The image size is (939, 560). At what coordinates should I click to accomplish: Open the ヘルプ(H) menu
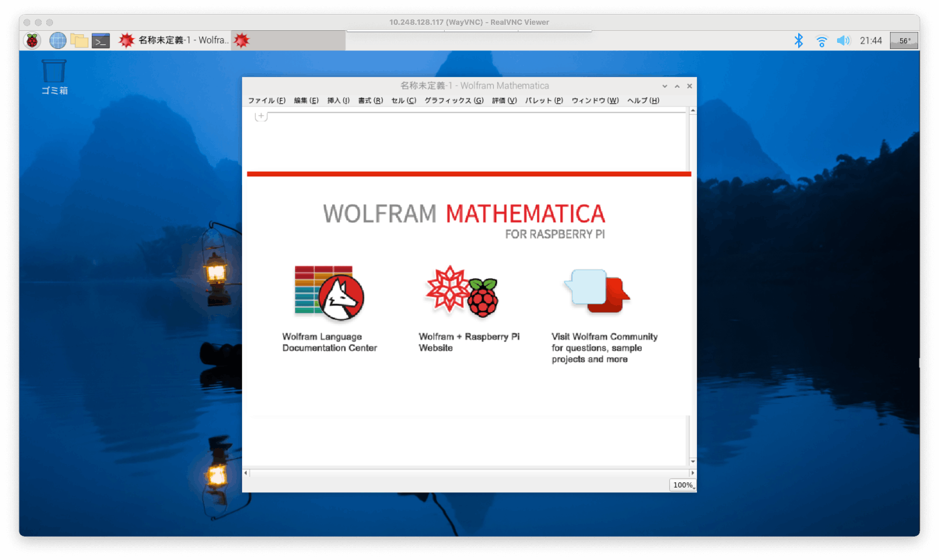pos(643,101)
